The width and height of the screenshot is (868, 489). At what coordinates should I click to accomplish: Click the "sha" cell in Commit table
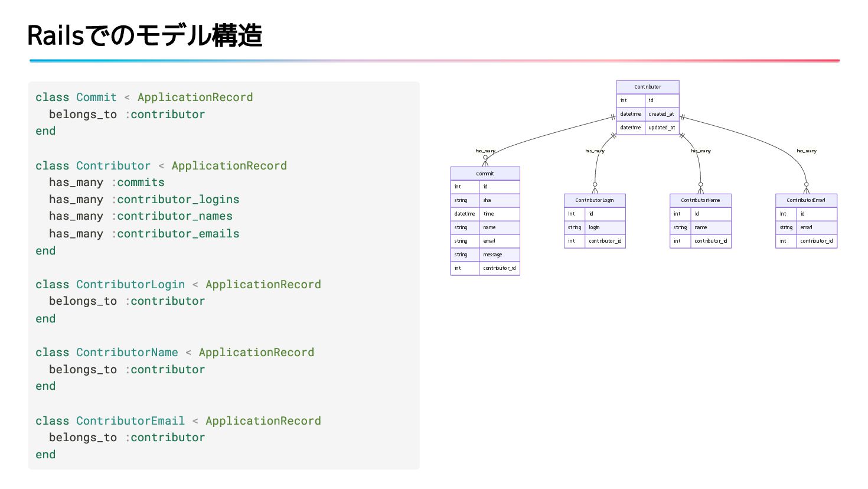pyautogui.click(x=500, y=200)
